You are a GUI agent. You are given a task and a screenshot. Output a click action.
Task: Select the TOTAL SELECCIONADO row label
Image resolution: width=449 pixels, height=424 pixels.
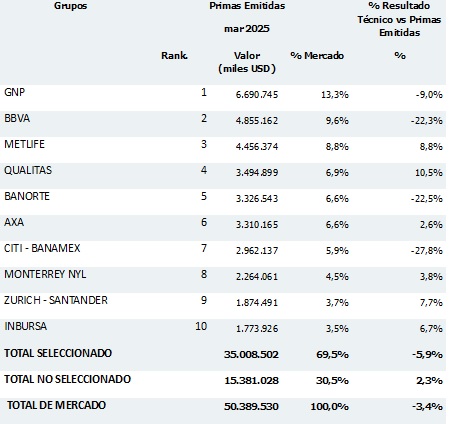(x=58, y=353)
